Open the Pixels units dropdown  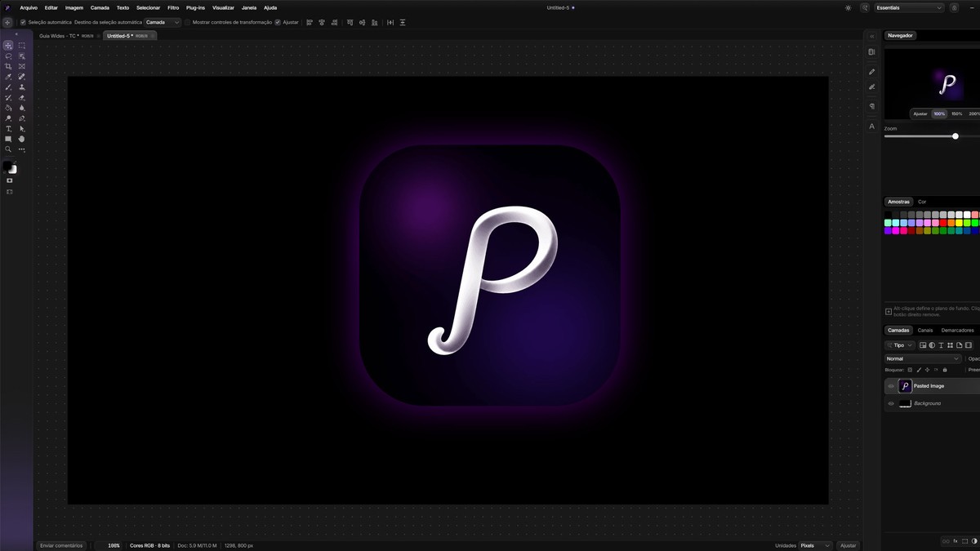(x=815, y=545)
